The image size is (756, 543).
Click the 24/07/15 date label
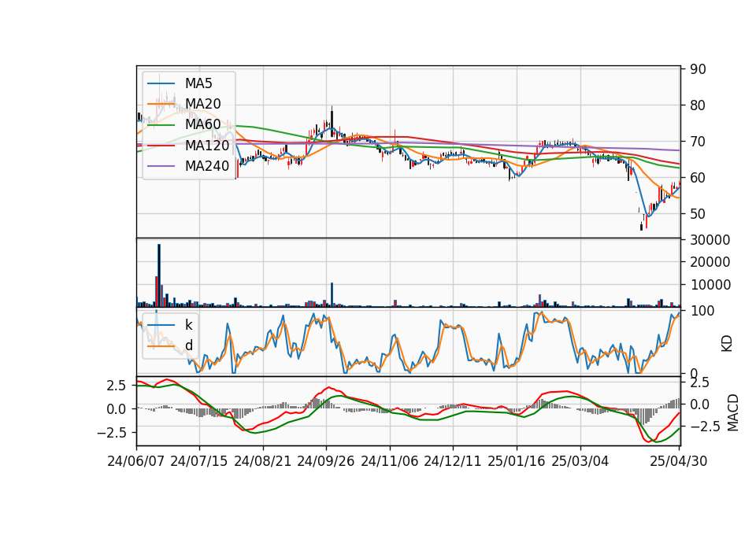coord(199,461)
